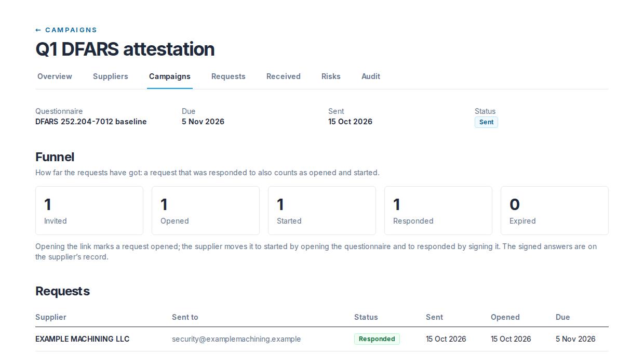Open the Overview tab
Screen dimensions: 644x364
coord(55,76)
